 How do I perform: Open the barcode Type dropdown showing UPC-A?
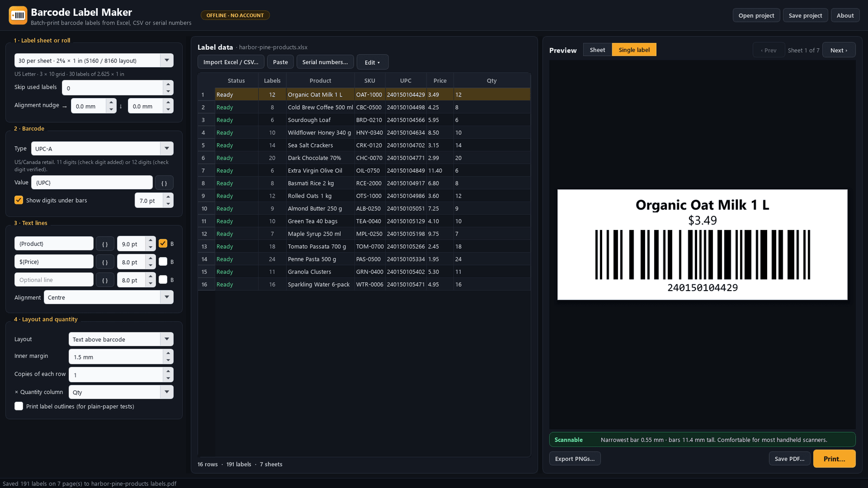[102, 149]
